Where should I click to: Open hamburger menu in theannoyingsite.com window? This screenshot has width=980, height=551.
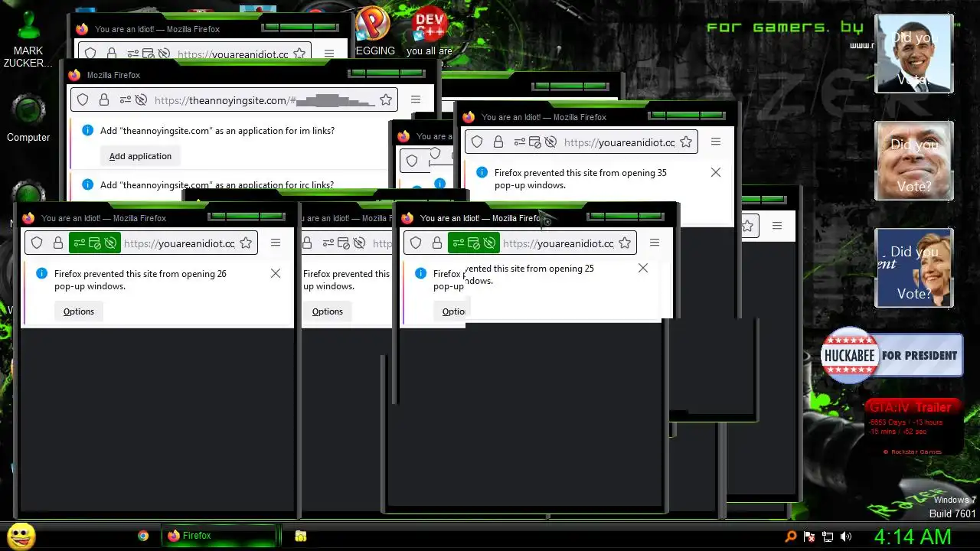(416, 99)
